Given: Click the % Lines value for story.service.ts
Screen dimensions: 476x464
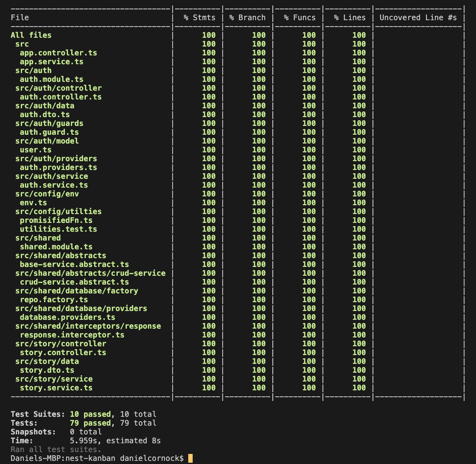Looking at the screenshot, I should [x=359, y=388].
